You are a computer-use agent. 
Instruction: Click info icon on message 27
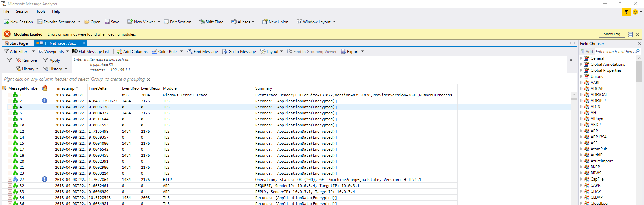pos(45,179)
